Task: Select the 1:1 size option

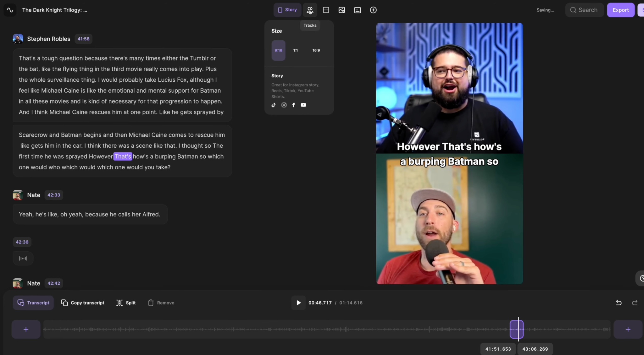Action: [296, 50]
